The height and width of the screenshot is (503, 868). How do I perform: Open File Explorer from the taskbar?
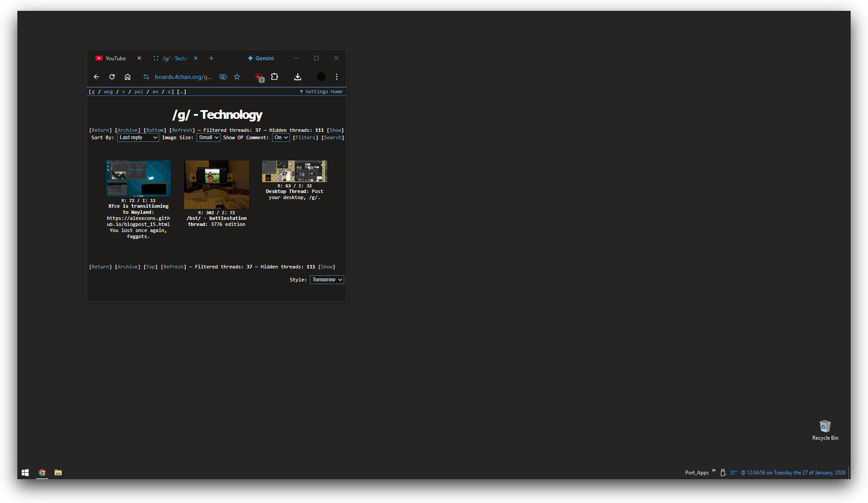[x=58, y=473]
